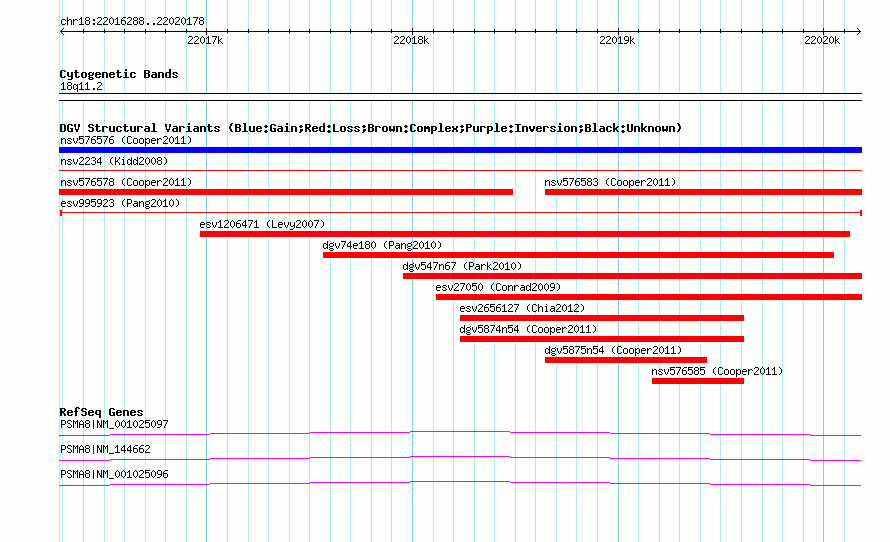Screen dimensions: 890x542
Task: Select esv995923 (Pang2010) label
Action: [x=120, y=203]
